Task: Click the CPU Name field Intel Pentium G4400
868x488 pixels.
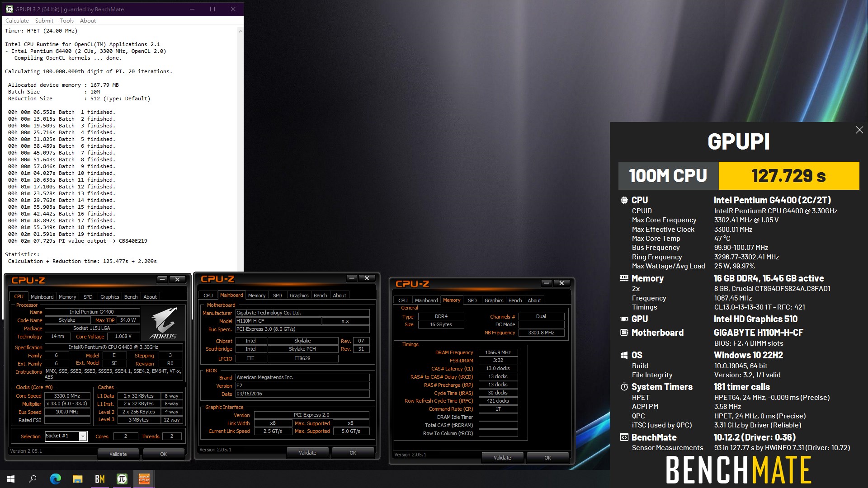Action: 92,312
